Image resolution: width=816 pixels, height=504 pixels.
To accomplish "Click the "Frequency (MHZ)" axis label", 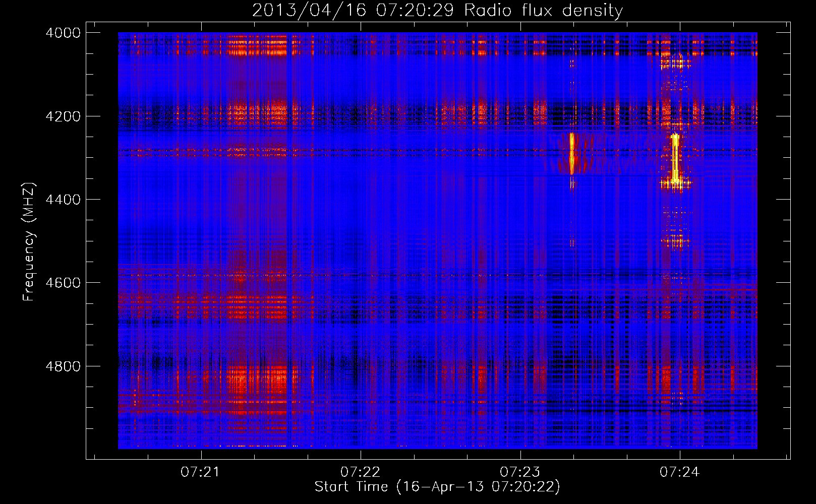I will [29, 242].
